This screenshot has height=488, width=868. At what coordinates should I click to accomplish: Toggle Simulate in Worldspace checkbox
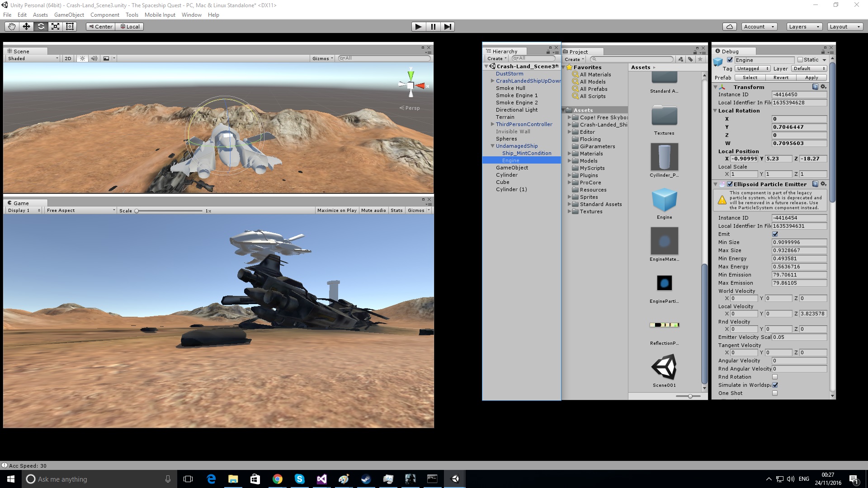pos(775,385)
